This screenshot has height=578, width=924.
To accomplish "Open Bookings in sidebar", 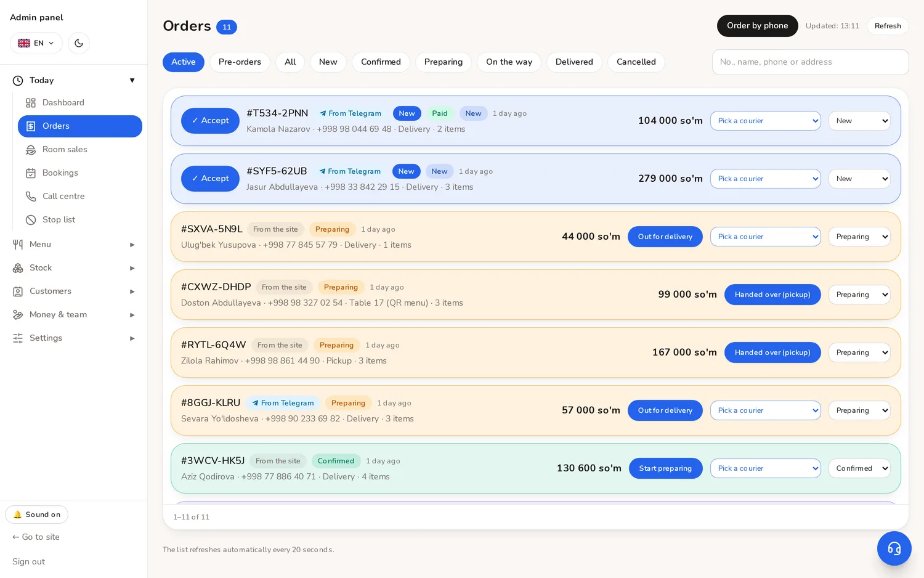I will point(80,173).
